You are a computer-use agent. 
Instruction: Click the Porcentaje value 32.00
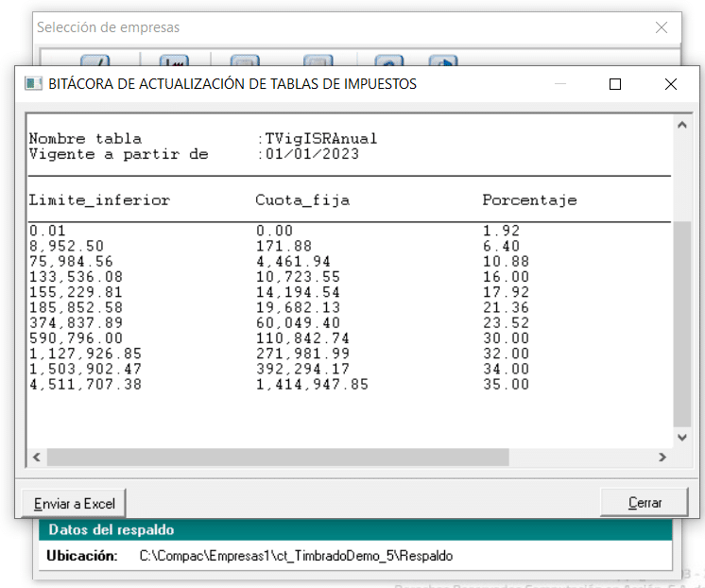506,354
